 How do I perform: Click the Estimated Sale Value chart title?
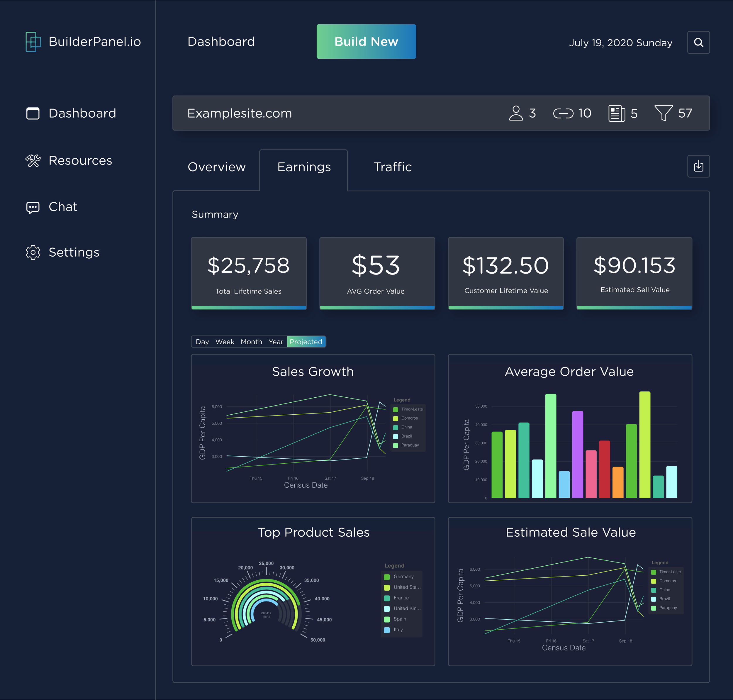pos(571,533)
